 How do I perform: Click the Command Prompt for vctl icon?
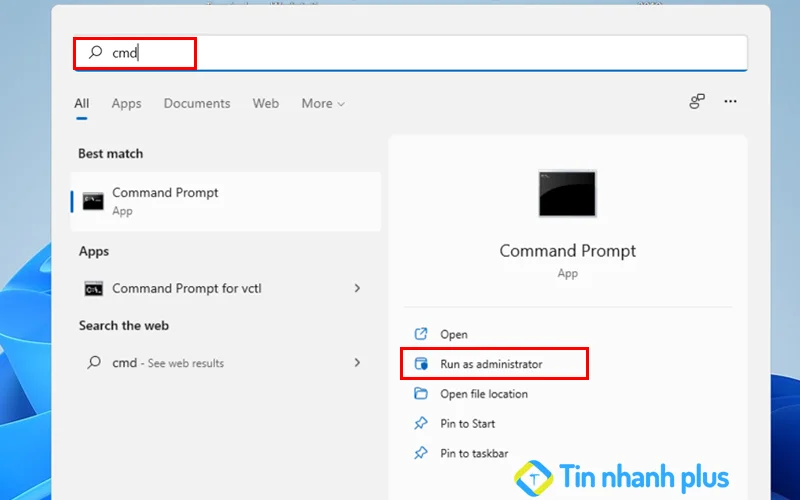point(93,289)
